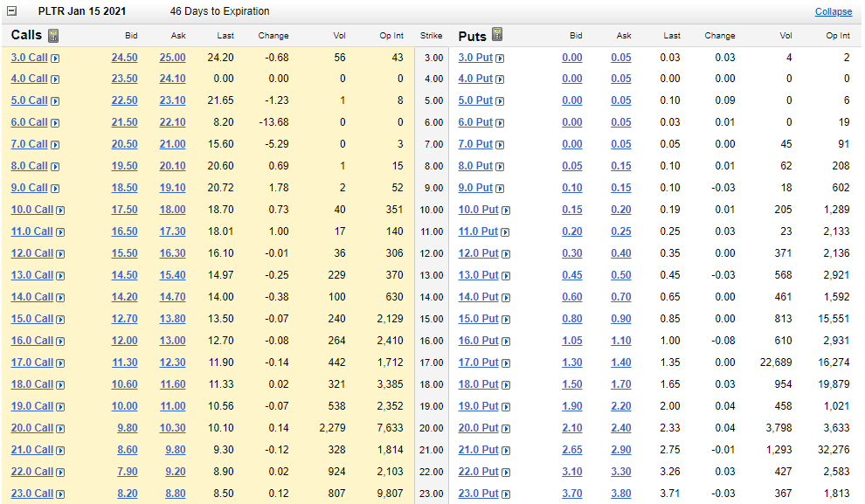Open the 9.0 Put option link

pyautogui.click(x=475, y=188)
